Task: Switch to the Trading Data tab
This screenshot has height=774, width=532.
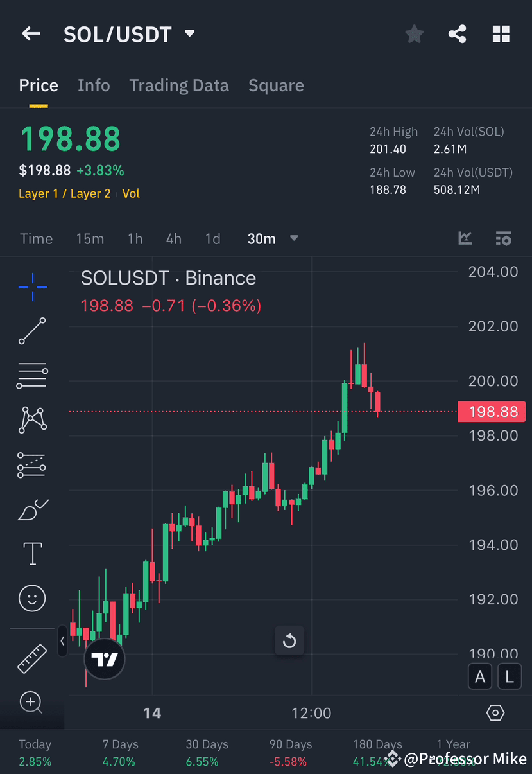Action: (x=179, y=85)
